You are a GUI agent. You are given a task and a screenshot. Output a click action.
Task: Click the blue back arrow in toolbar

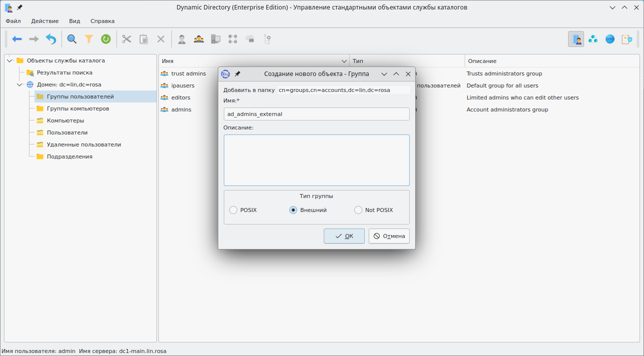17,39
